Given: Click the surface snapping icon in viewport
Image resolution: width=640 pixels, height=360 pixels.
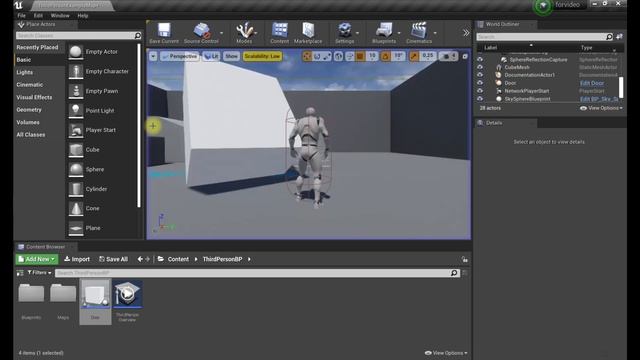Looking at the screenshot, I should pyautogui.click(x=350, y=56).
